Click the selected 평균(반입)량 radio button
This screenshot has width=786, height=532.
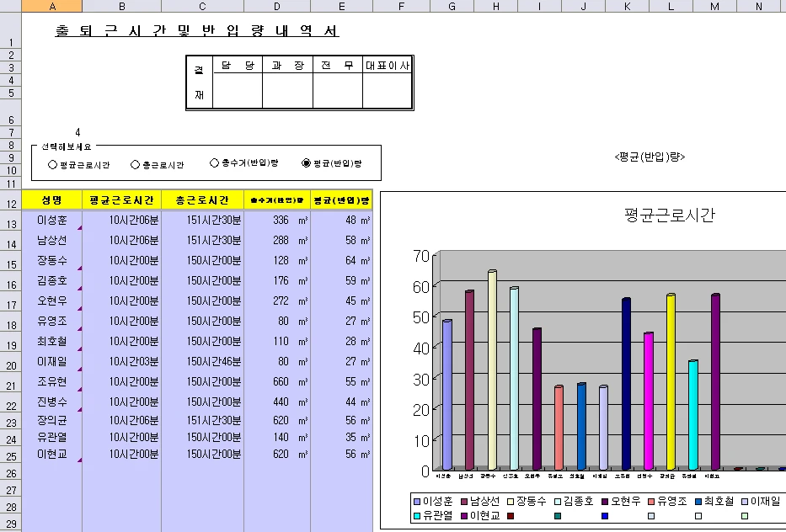(306, 162)
